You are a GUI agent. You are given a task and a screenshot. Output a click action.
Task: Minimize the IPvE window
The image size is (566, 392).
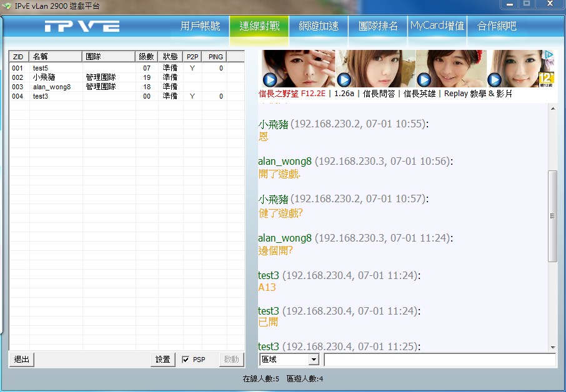click(510, 4)
